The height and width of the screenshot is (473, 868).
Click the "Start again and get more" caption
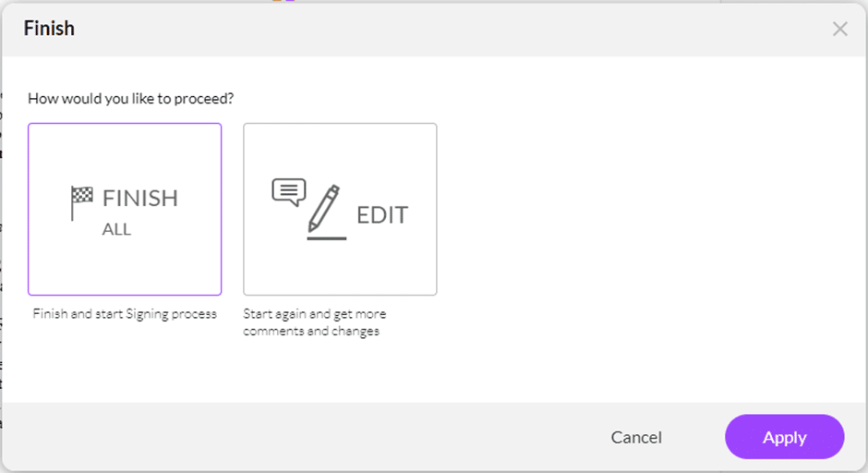314,314
